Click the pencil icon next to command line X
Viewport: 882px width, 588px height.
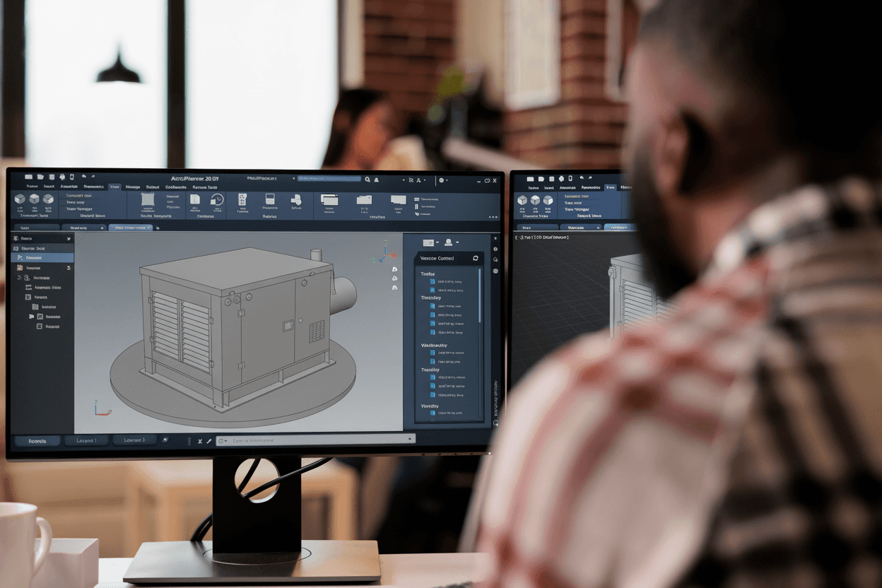pyautogui.click(x=208, y=441)
